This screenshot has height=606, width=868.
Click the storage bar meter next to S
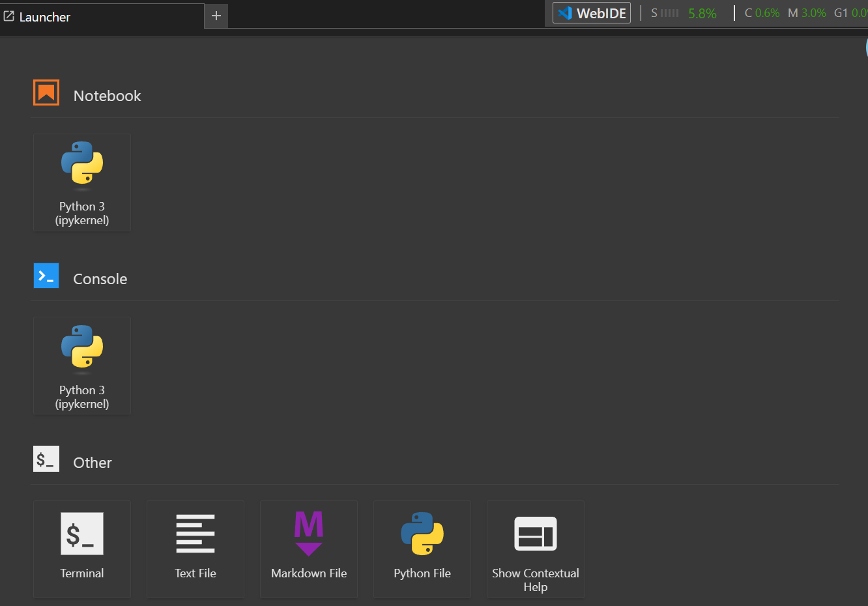(x=670, y=13)
